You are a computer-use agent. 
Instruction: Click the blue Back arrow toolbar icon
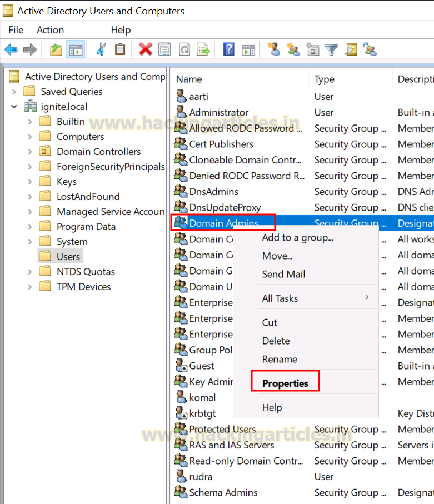click(x=11, y=49)
